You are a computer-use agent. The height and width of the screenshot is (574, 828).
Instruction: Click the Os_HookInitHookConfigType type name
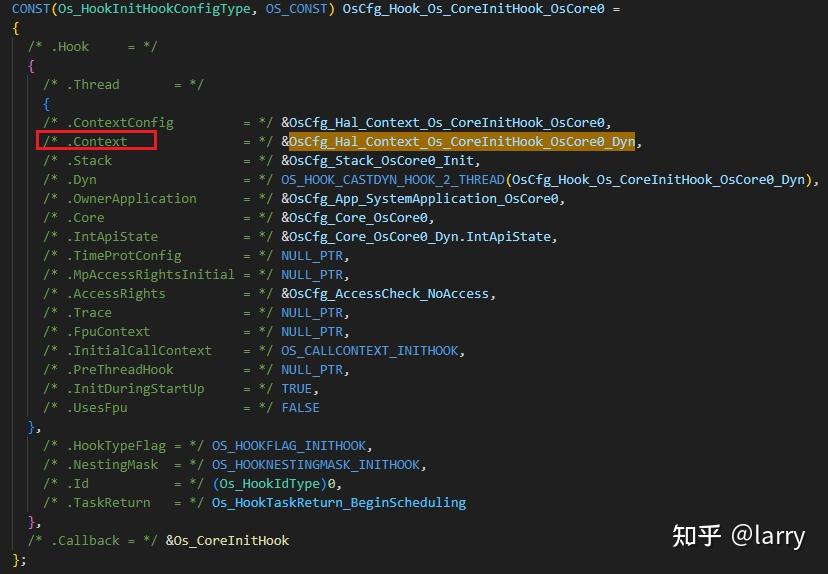154,9
